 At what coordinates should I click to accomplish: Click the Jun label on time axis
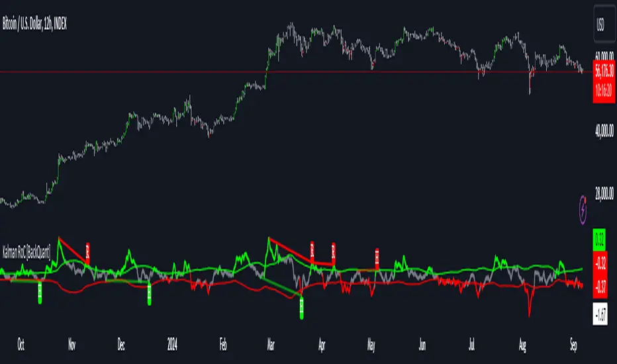[x=422, y=345]
